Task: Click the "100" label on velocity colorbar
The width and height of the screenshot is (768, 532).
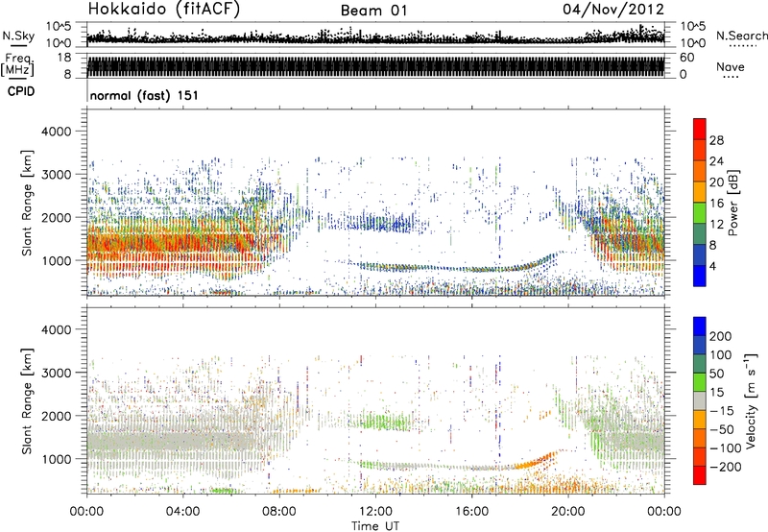Action: point(721,355)
